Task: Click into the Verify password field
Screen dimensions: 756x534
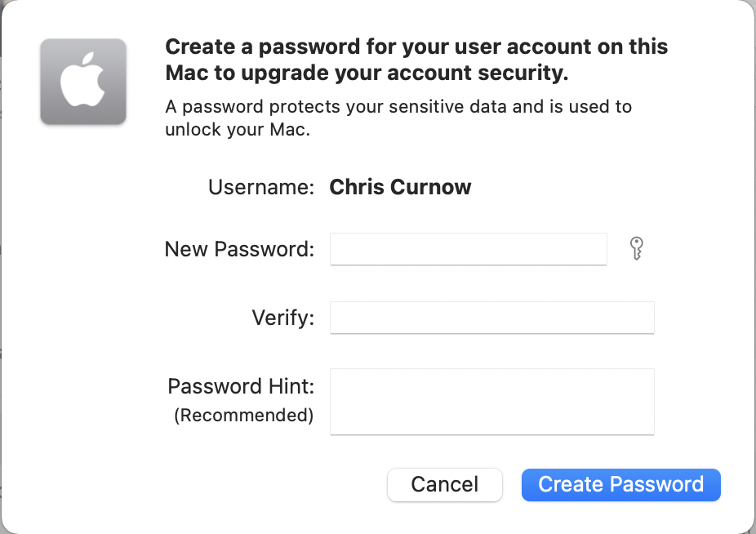Action: tap(491, 318)
